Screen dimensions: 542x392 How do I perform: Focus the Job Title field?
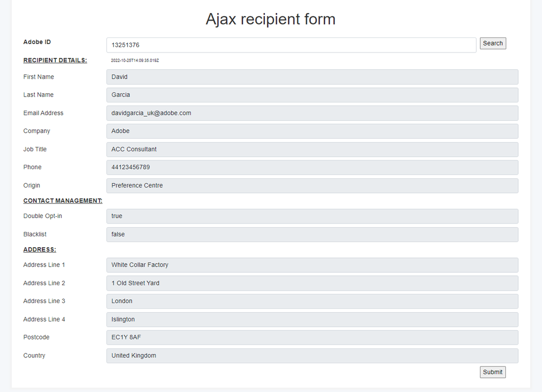pyautogui.click(x=312, y=149)
